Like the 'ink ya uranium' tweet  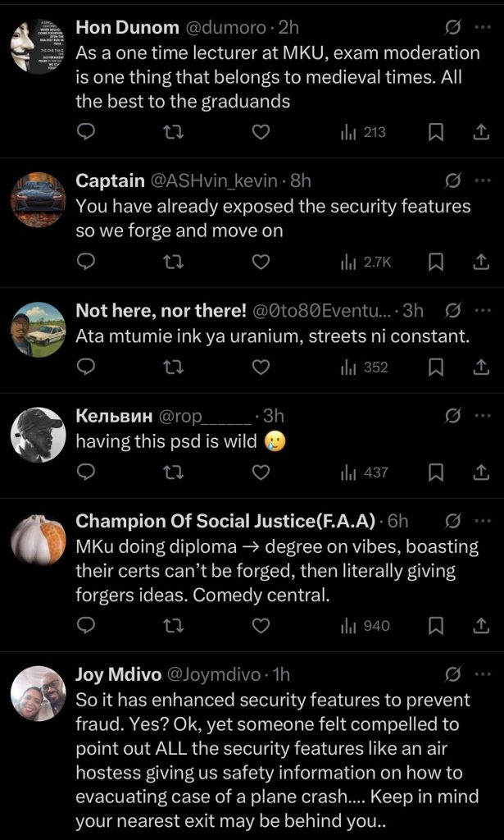point(261,367)
